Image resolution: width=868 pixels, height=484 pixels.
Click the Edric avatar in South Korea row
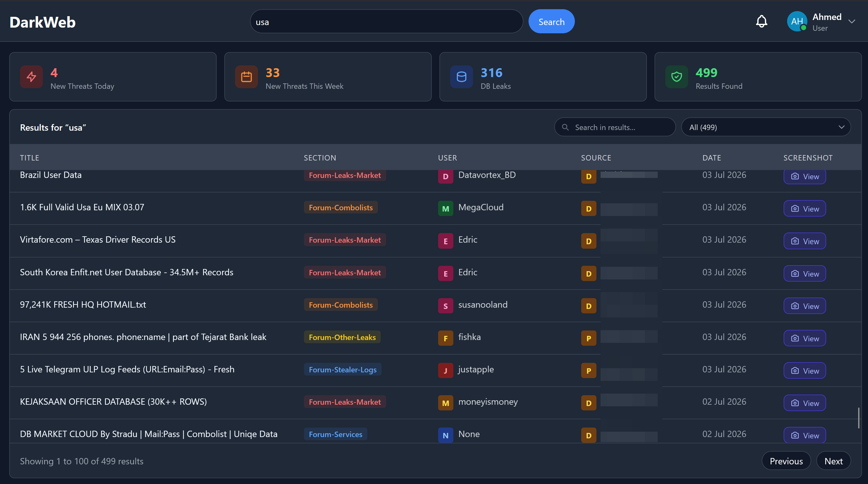(x=445, y=273)
